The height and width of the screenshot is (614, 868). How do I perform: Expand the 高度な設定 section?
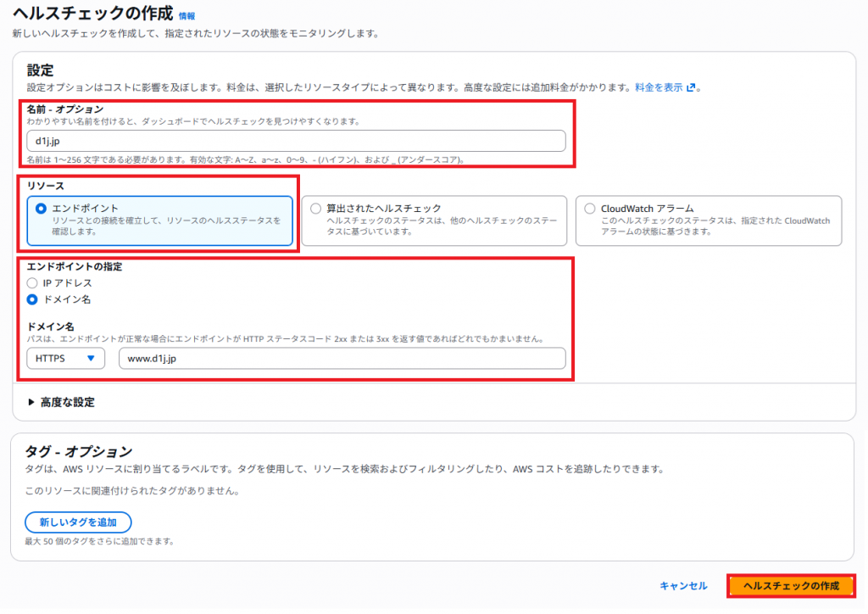pyautogui.click(x=67, y=403)
